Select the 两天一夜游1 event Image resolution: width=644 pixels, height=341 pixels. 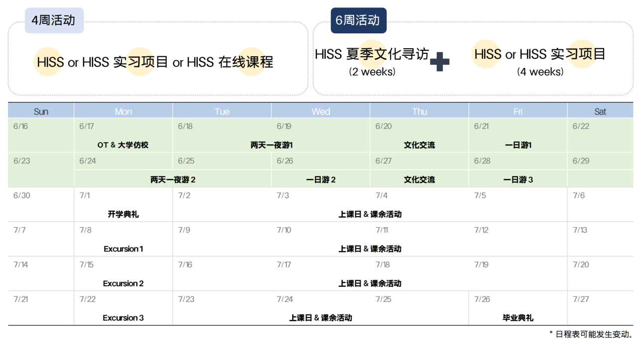point(271,145)
